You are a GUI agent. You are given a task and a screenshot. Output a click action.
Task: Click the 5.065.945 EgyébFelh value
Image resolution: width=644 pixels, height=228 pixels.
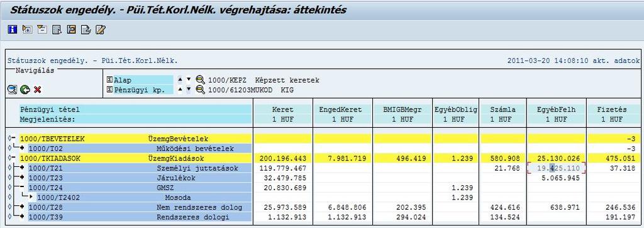coord(560,178)
